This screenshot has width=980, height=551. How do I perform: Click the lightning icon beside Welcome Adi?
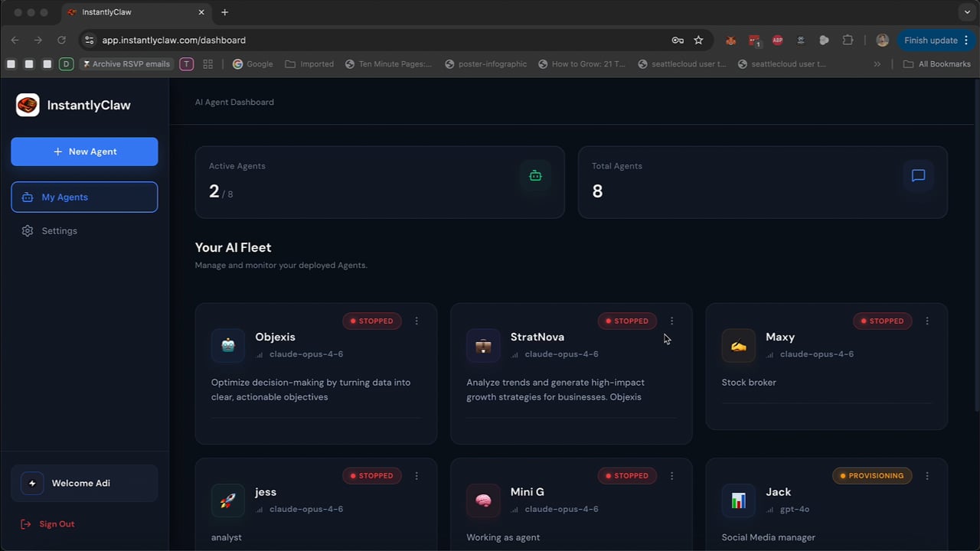(32, 484)
